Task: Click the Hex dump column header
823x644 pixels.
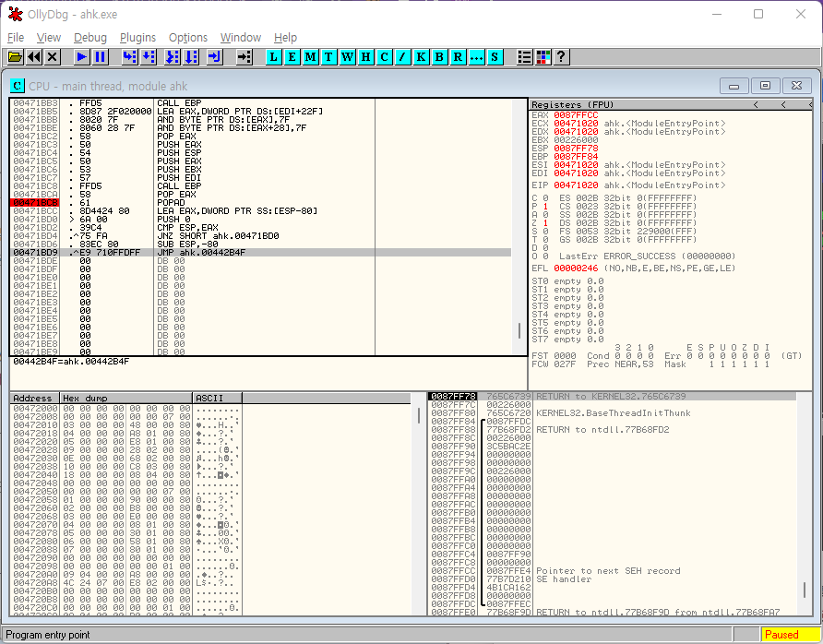Action: click(x=126, y=399)
